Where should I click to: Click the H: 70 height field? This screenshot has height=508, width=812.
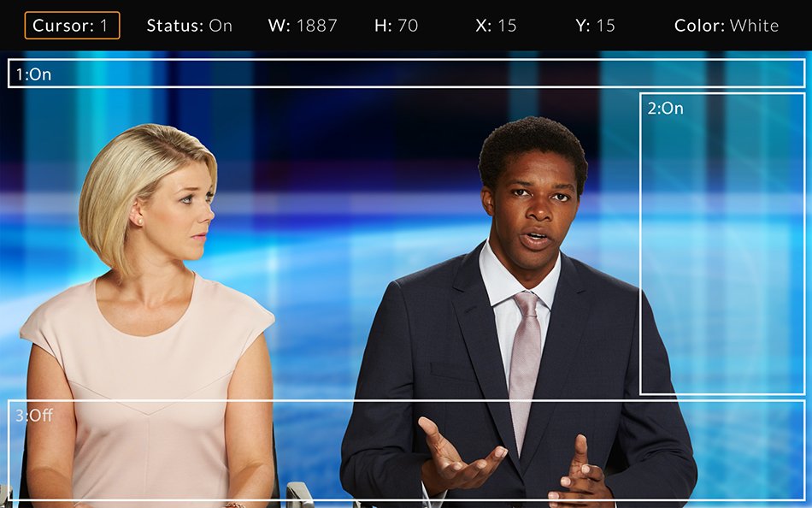(396, 26)
